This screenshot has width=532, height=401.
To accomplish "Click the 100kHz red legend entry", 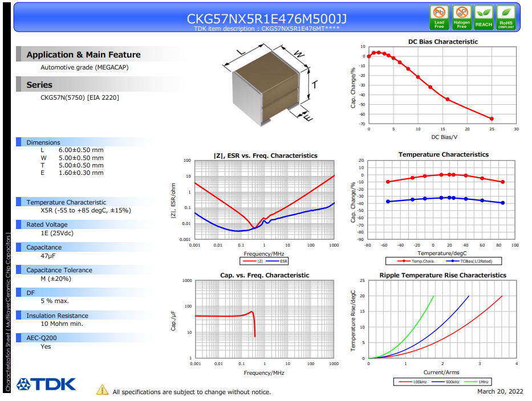I will (x=413, y=382).
